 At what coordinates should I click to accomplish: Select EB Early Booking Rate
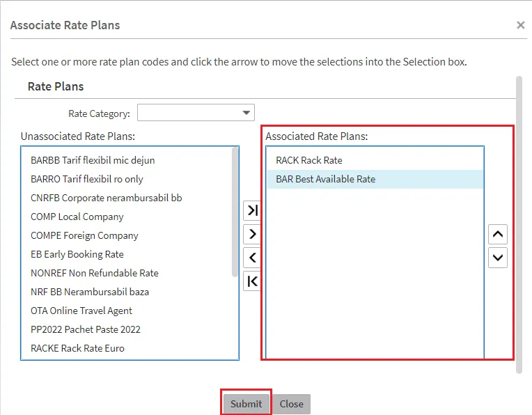[77, 254]
